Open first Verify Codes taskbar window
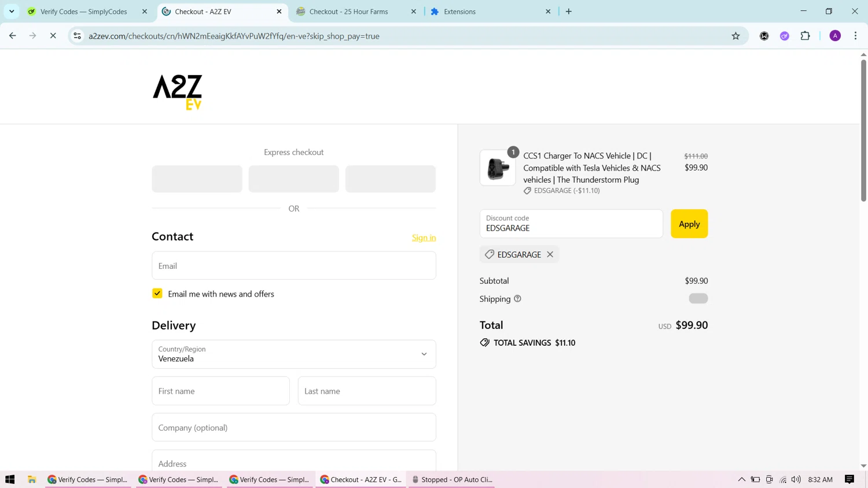Viewport: 868px width, 488px height. point(88,479)
